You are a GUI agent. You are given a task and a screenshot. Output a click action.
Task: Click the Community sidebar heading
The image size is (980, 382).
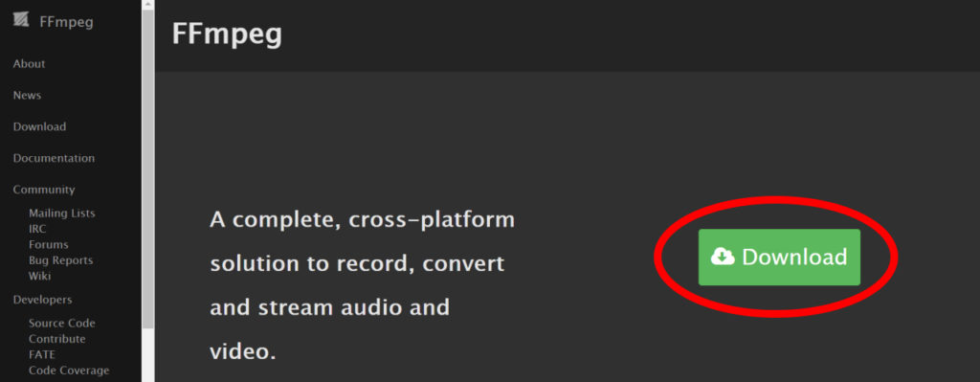point(44,190)
